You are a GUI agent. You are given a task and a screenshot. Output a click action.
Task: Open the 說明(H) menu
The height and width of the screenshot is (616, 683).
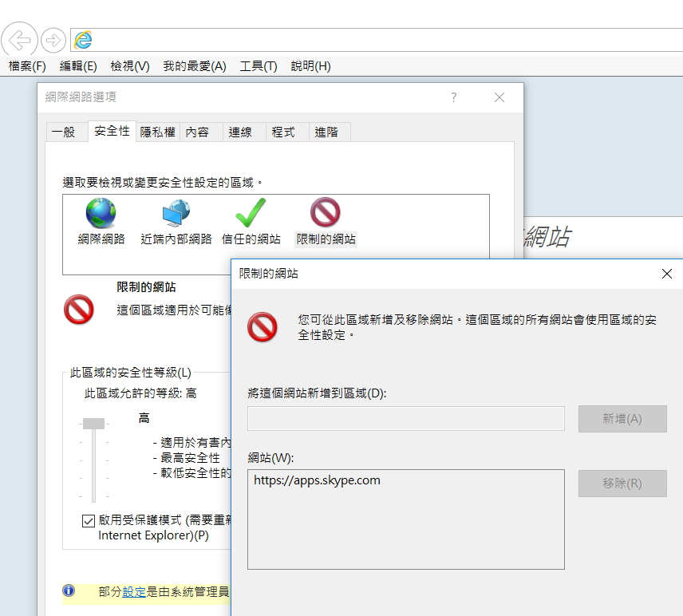(x=310, y=65)
